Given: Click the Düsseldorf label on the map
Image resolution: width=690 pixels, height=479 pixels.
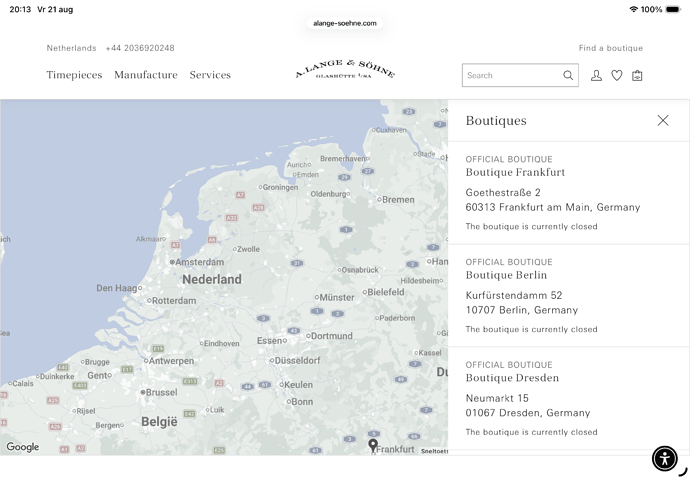Looking at the screenshot, I should 297,361.
